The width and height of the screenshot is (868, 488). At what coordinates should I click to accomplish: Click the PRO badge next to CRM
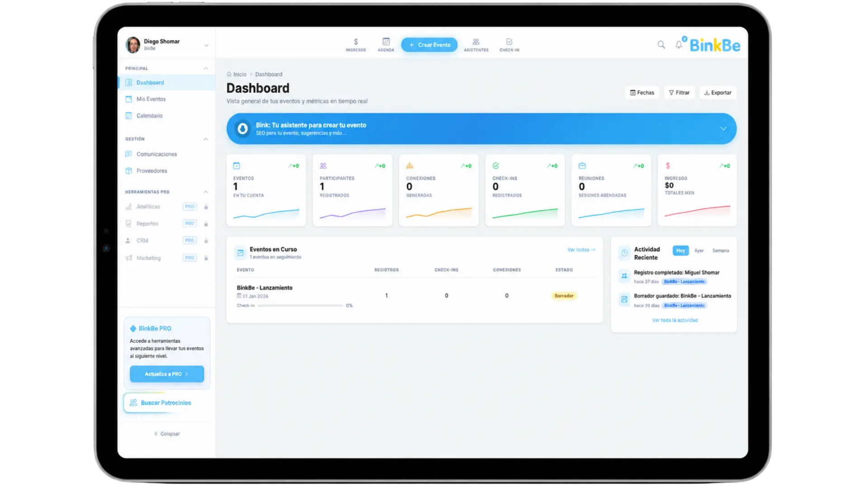click(189, 240)
